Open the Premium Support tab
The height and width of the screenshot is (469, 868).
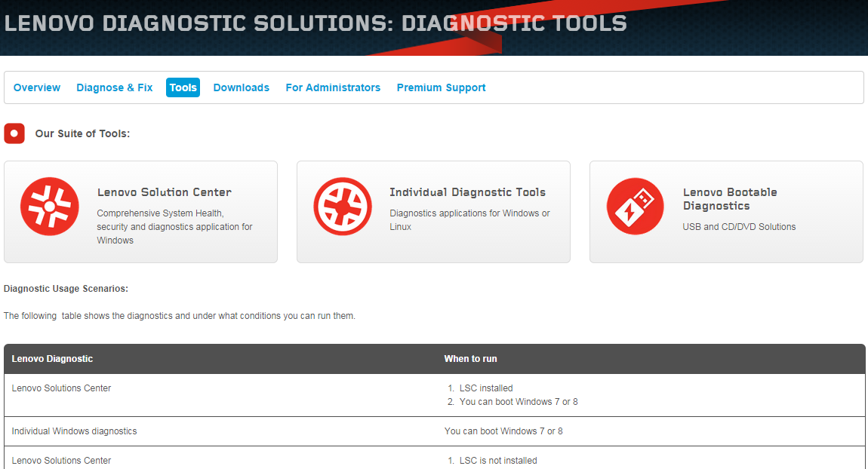click(442, 87)
